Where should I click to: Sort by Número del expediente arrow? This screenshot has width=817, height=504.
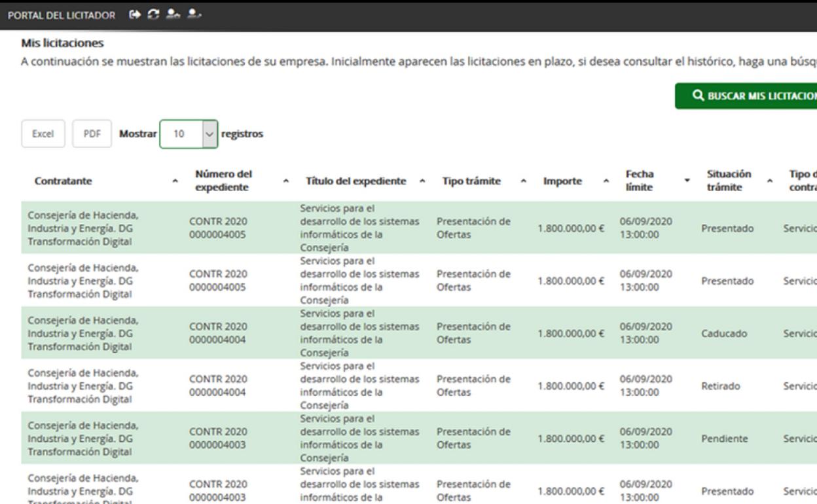click(287, 180)
